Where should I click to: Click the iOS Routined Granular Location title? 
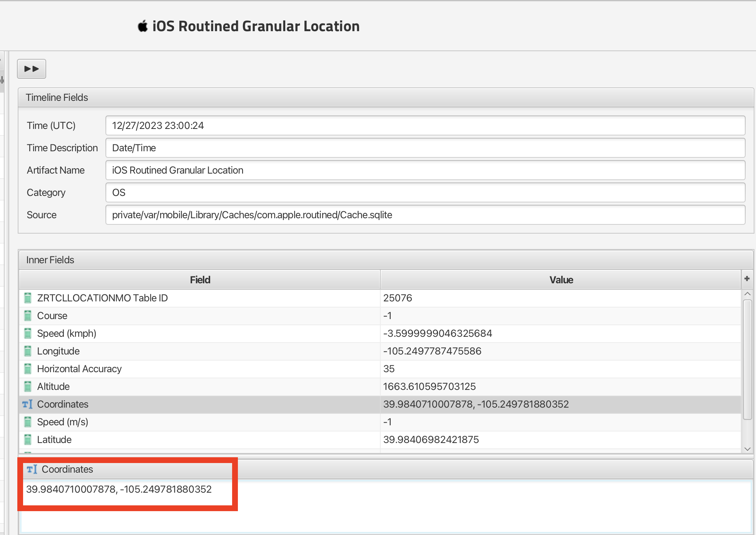[x=256, y=26]
